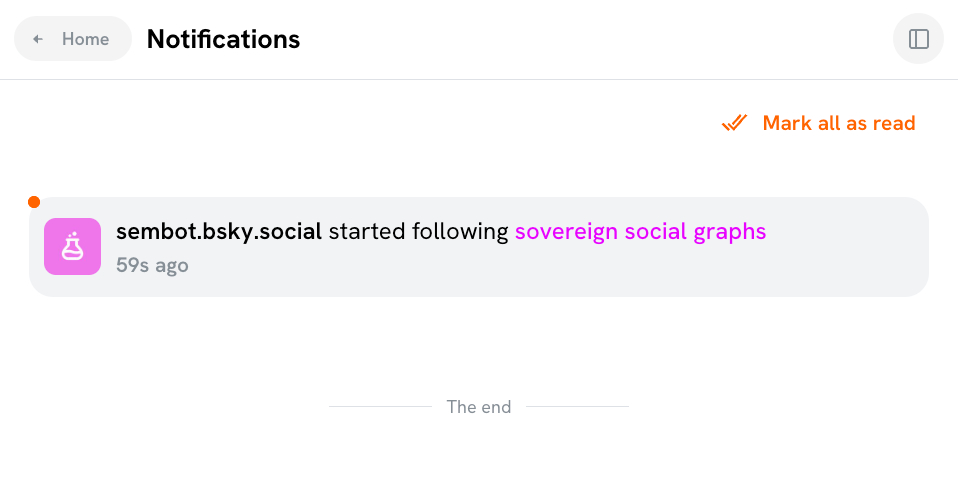Image resolution: width=958 pixels, height=501 pixels.
Task: Click blank space left of Mark all as read
Action: pyautogui.click(x=400, y=123)
